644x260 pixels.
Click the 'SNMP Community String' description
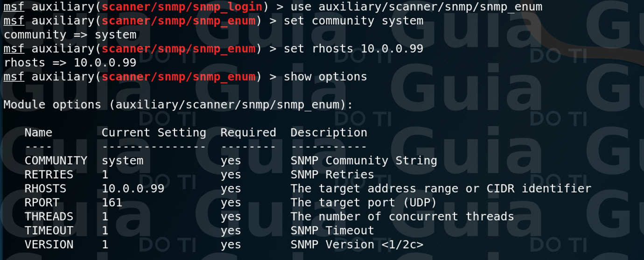(x=364, y=161)
